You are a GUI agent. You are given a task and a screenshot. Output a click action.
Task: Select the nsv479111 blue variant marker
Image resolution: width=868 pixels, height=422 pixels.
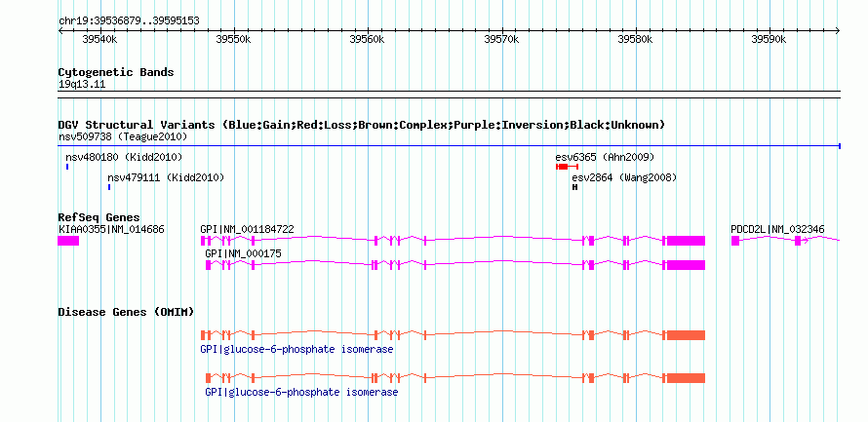pyautogui.click(x=109, y=187)
